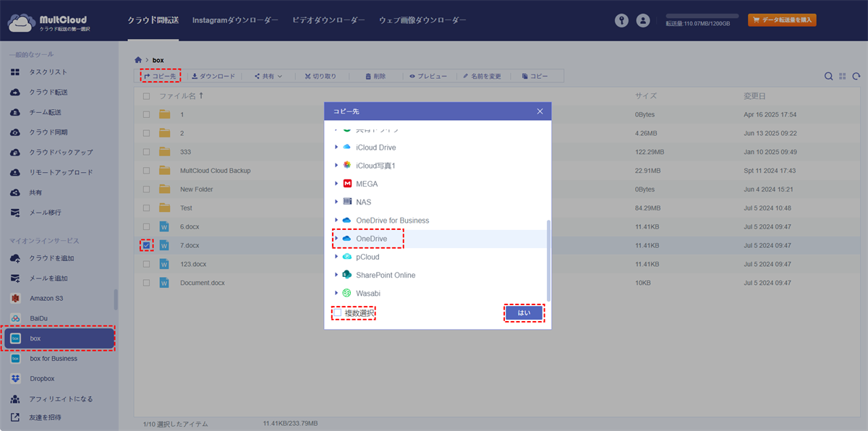Select box cloud service in sidebar
The image size is (868, 431).
(x=59, y=338)
